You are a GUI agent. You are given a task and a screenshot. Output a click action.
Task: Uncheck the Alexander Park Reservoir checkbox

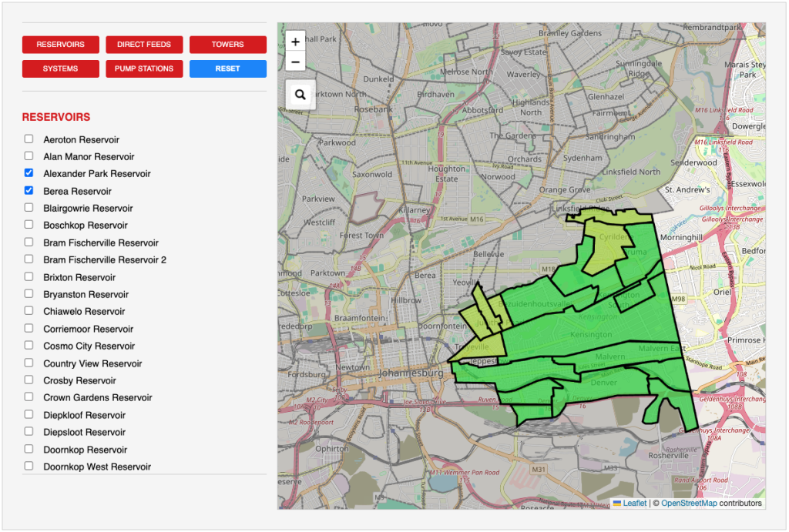coord(29,173)
